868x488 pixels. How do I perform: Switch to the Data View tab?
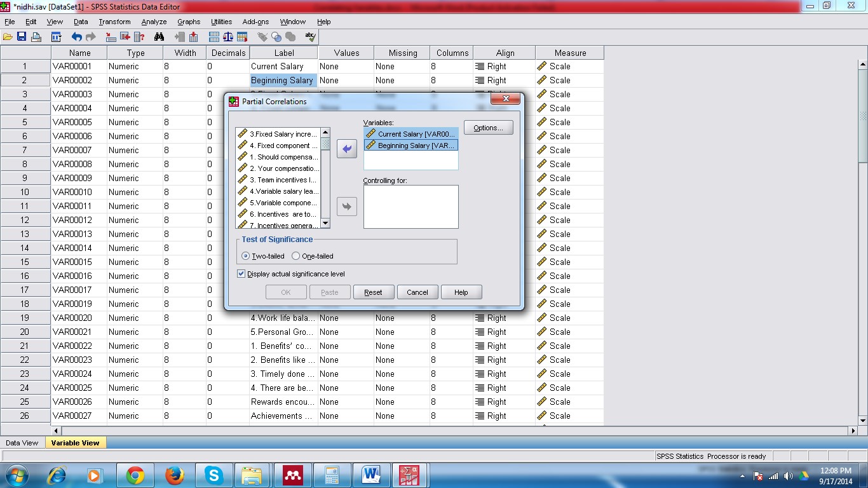[22, 443]
